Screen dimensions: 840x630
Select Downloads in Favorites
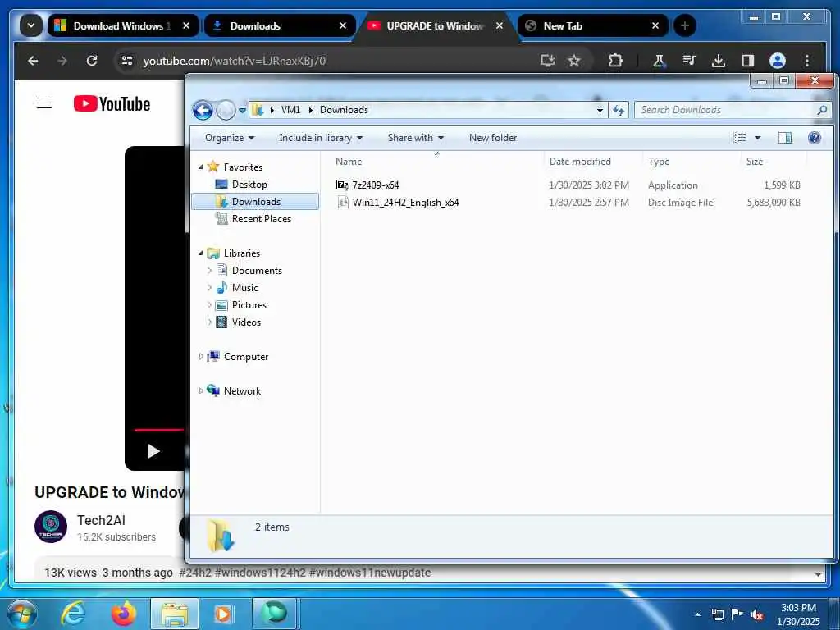256,202
